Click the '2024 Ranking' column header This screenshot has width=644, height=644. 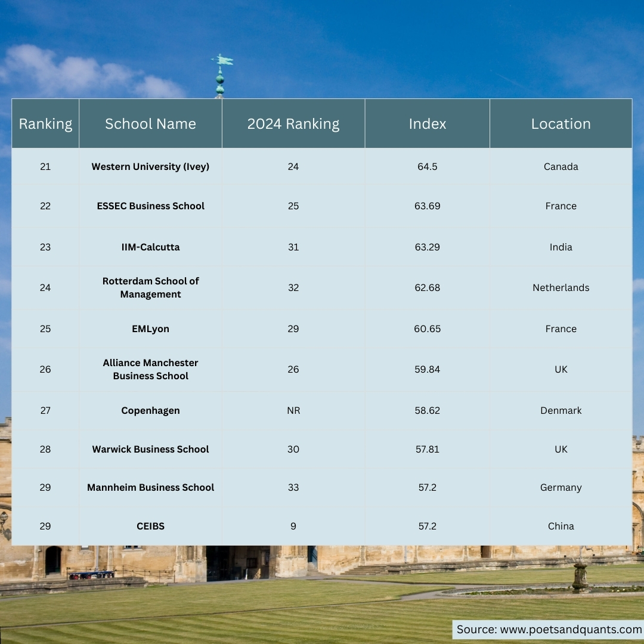point(293,123)
